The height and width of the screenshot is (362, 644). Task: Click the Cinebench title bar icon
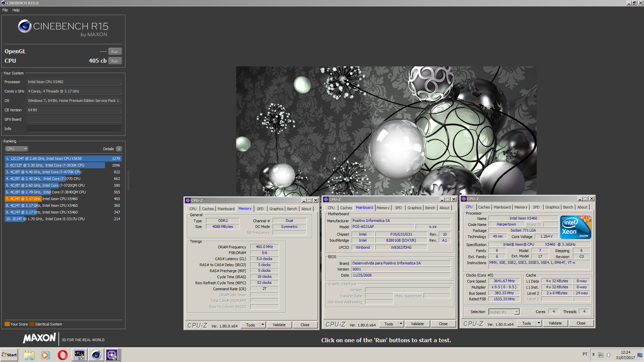coord(3,3)
